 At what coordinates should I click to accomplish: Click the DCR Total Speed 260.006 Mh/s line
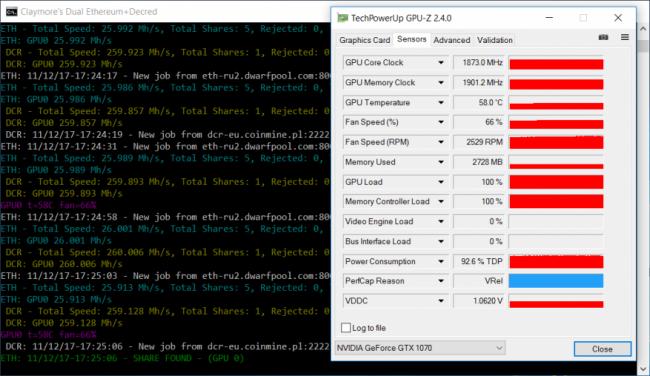click(168, 252)
